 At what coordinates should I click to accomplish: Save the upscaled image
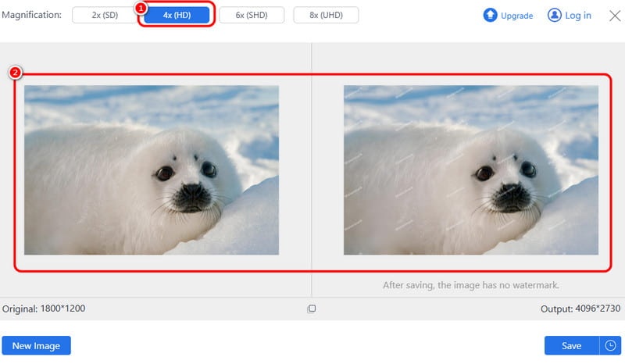tap(571, 345)
